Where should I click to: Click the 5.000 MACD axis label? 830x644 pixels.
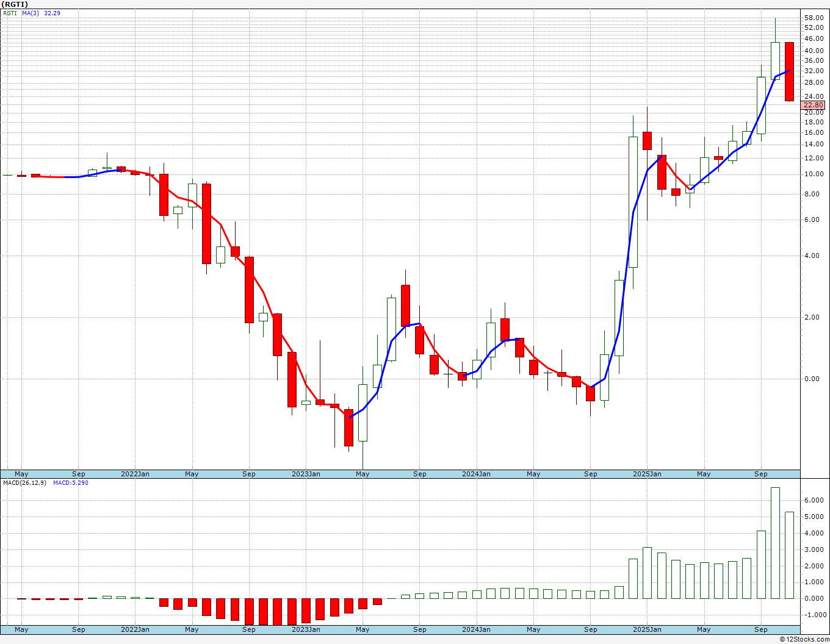[814, 517]
